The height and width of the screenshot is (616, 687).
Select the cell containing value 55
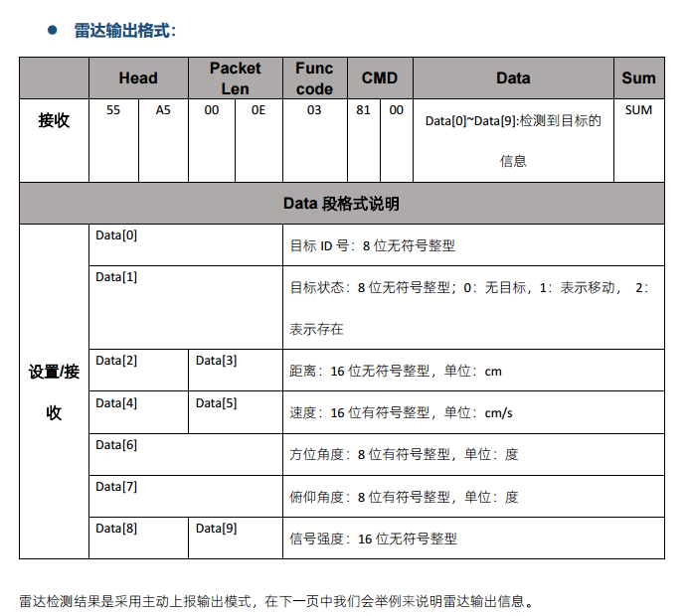(113, 110)
